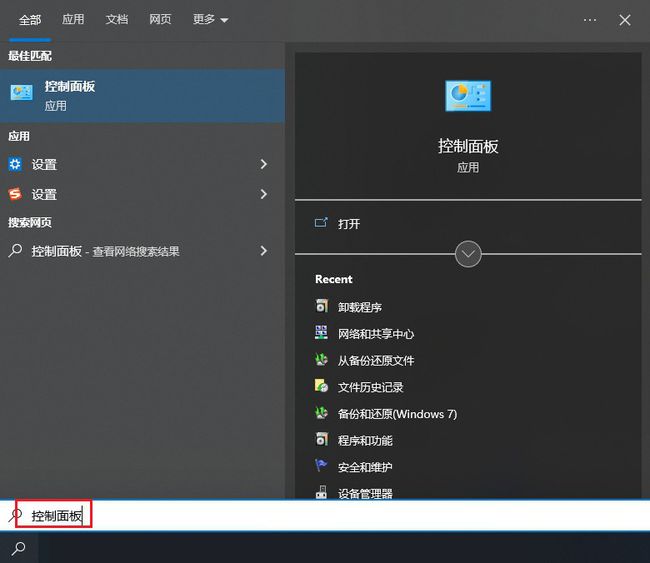Open recent item 网络和共享中心
Screen dimensions: 650x563
[x=376, y=334]
